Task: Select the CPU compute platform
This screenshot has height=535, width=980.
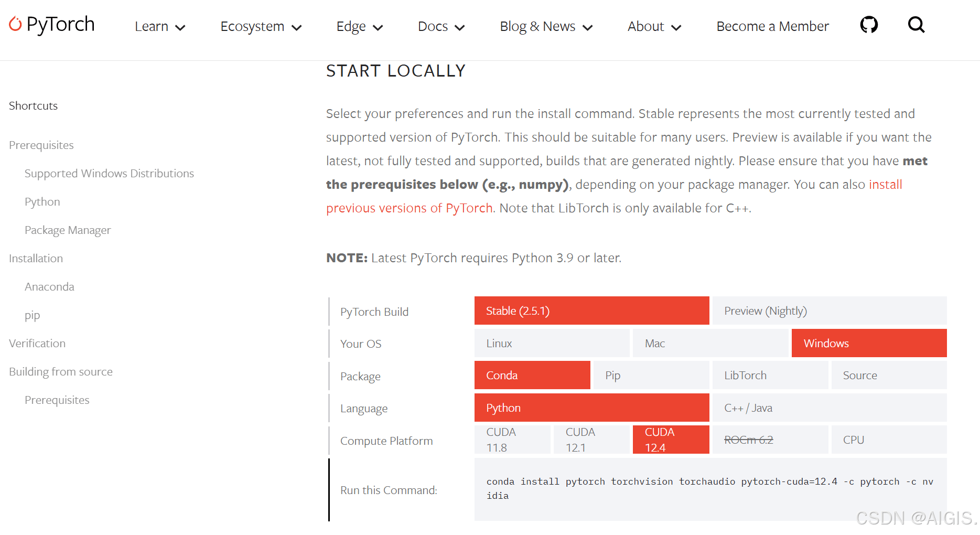Action: click(889, 440)
